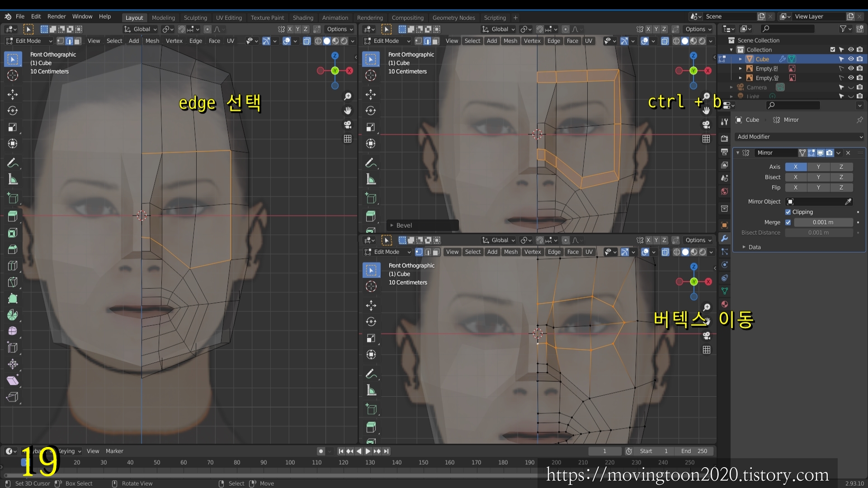Toggle camera view icon in left viewport
Screen dimensions: 868x488
point(348,125)
